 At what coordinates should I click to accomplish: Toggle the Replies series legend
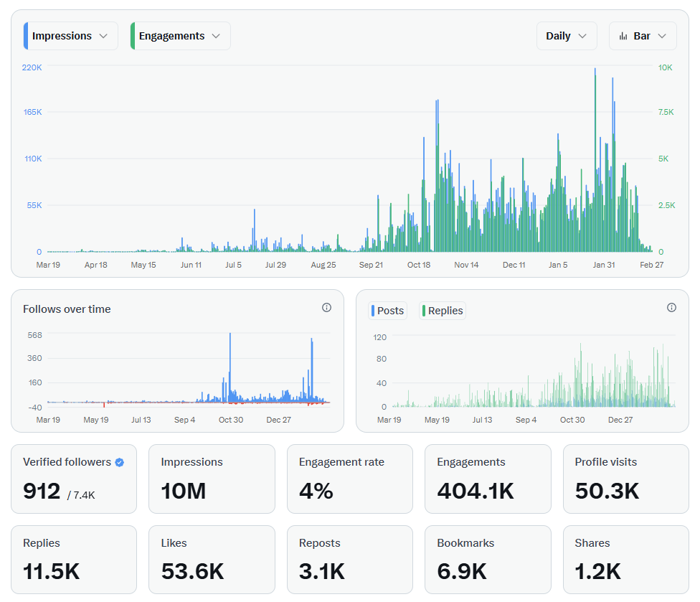443,311
